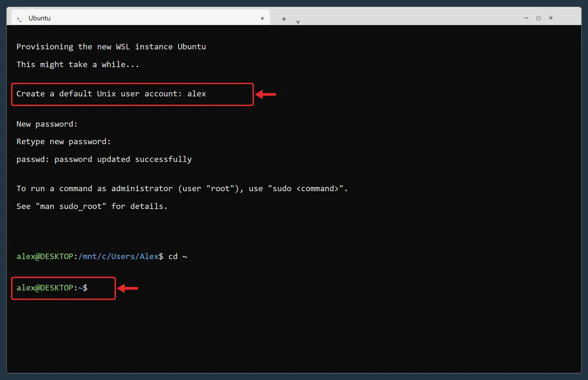
Task: Click the 'cd ~' command text
Action: click(178, 256)
